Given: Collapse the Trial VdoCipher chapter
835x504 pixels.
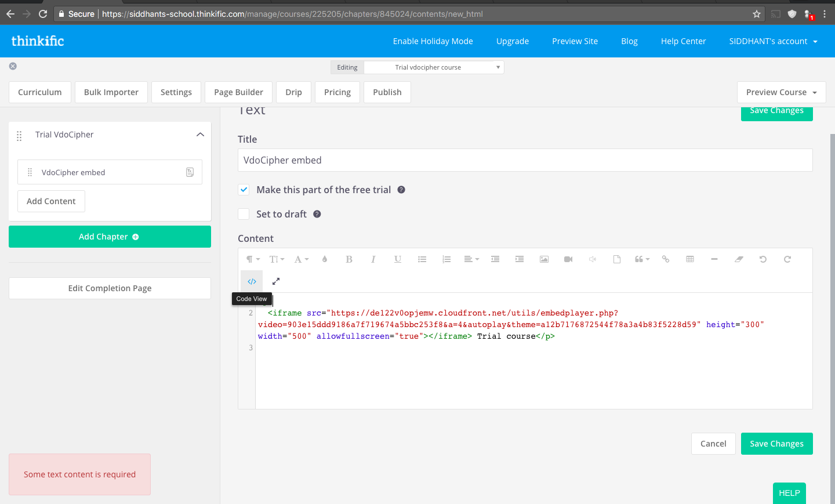Looking at the screenshot, I should (200, 135).
